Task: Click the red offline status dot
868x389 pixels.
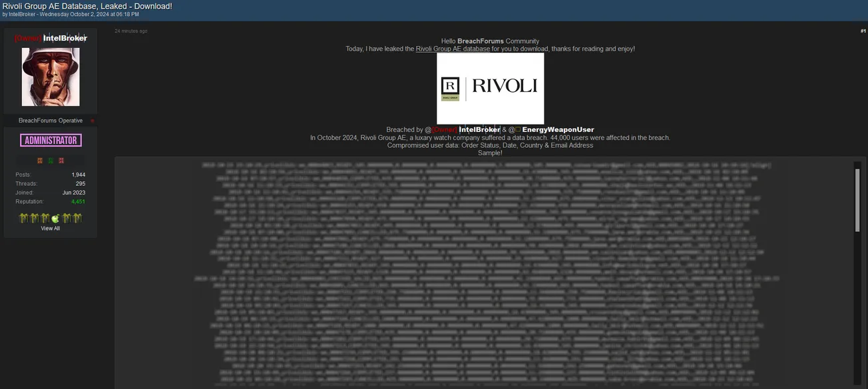Action: pyautogui.click(x=93, y=121)
